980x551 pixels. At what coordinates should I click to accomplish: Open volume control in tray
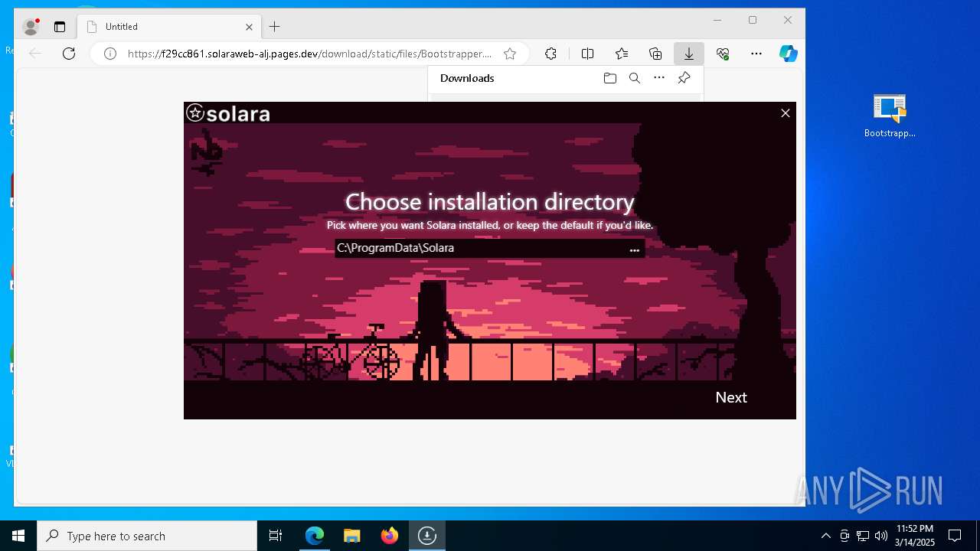coord(881,536)
